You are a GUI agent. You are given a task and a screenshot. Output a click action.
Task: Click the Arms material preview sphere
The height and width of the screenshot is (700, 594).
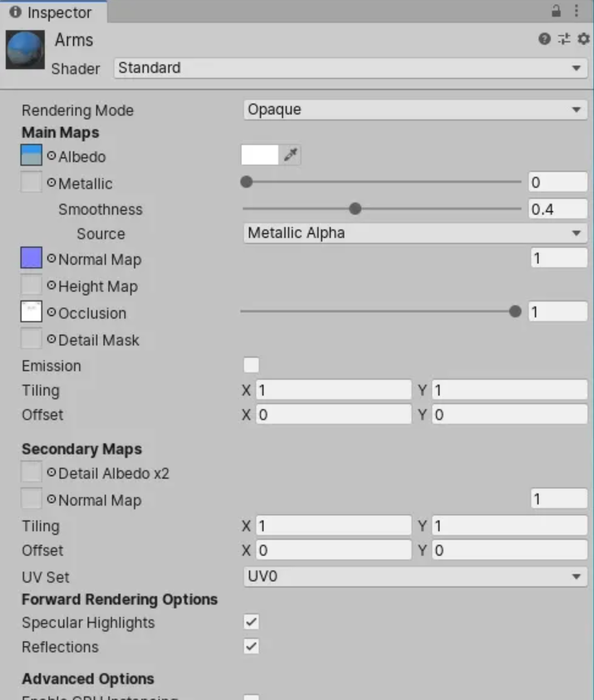point(25,51)
